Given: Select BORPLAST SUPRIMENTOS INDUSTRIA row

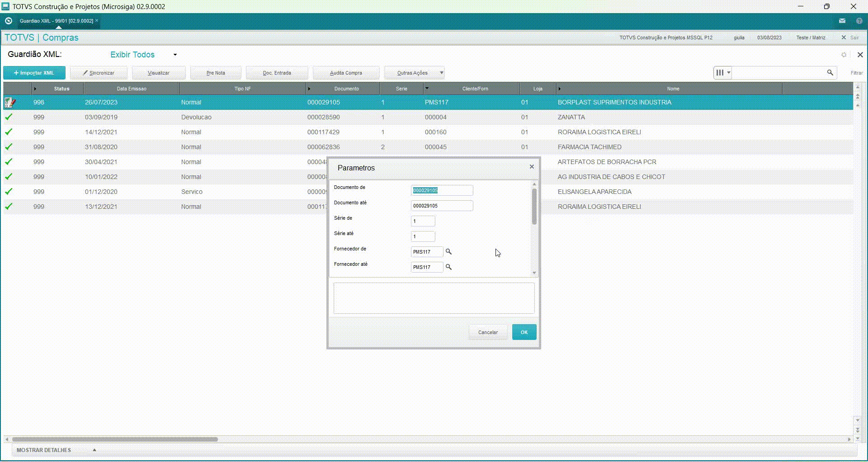Looking at the screenshot, I should pos(428,103).
